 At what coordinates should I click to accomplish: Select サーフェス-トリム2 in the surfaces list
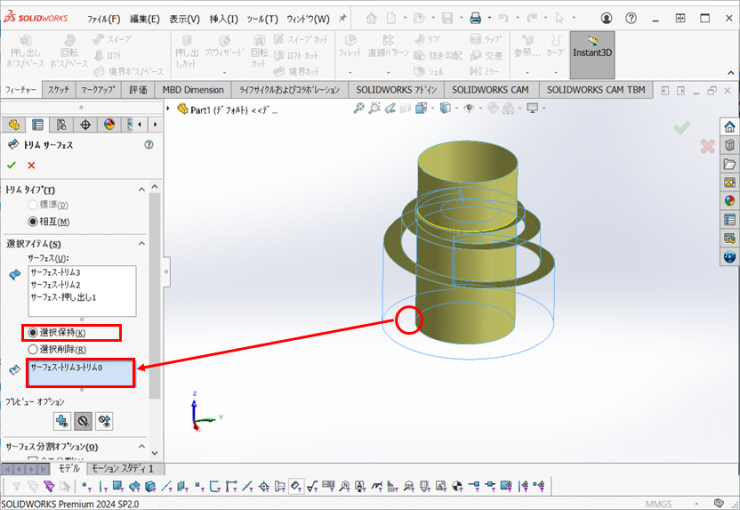(56, 285)
